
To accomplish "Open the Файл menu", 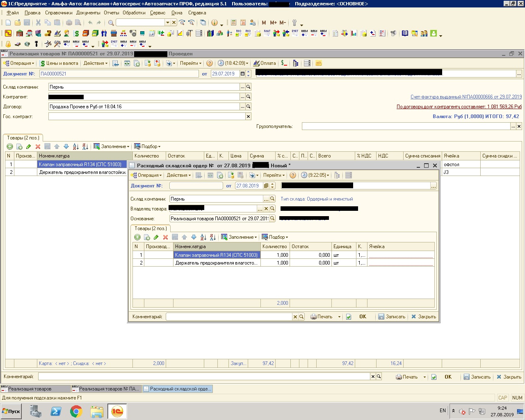I will [x=13, y=13].
